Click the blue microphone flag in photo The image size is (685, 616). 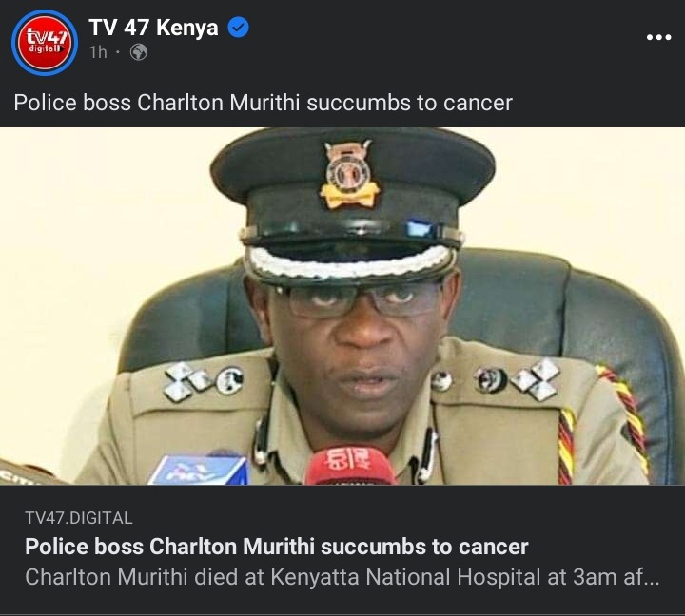(200, 470)
